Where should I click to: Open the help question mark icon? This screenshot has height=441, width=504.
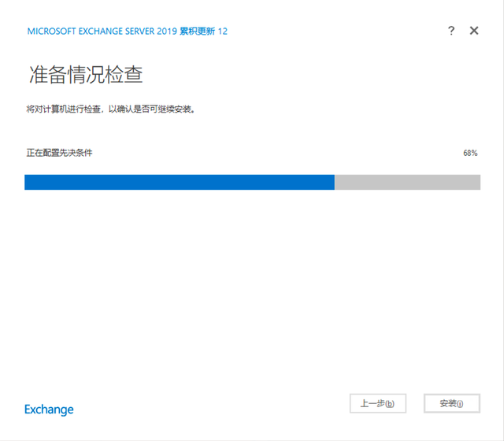click(451, 31)
